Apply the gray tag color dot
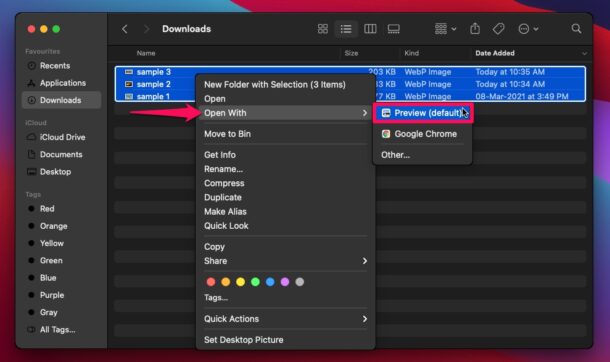 click(300, 282)
